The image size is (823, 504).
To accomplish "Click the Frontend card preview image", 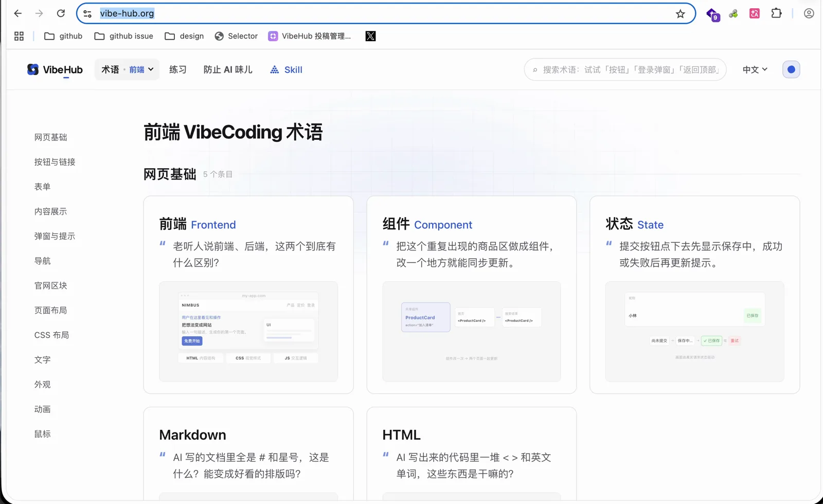I will (x=248, y=331).
